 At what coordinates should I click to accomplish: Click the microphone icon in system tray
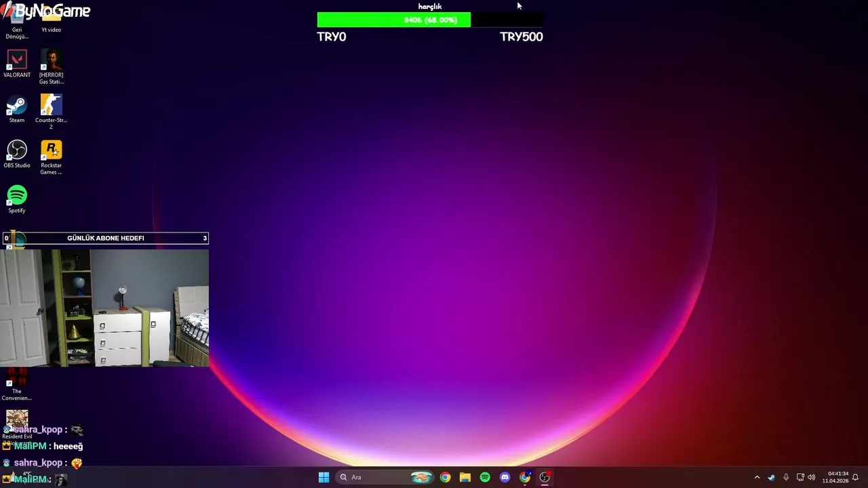[x=786, y=477]
